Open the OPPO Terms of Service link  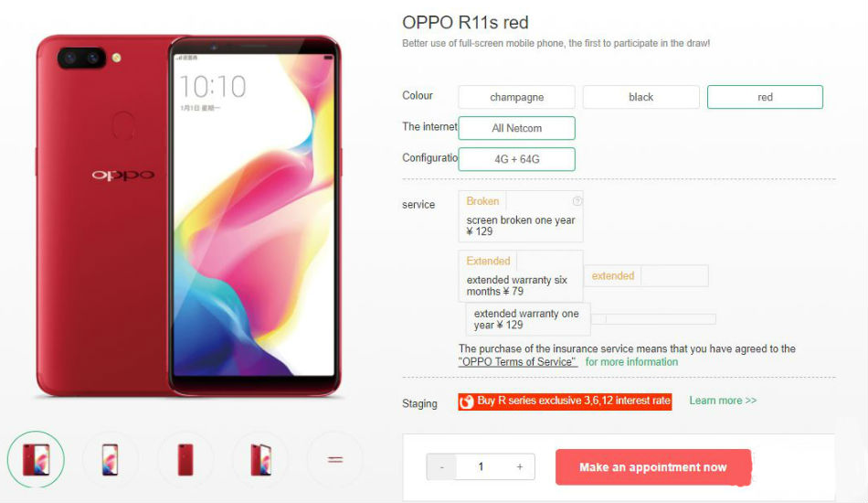517,362
